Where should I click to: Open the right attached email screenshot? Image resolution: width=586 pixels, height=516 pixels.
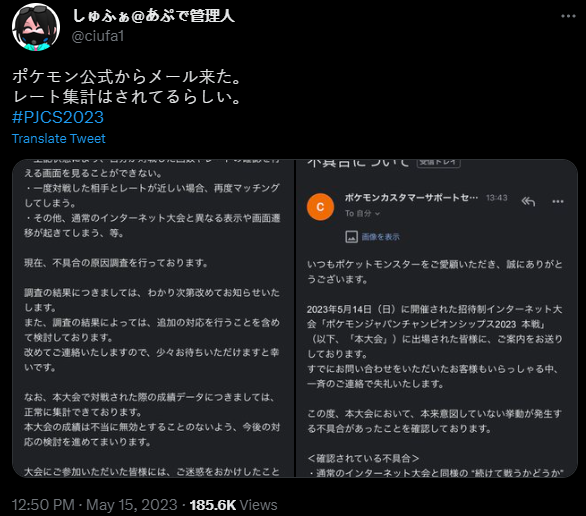(437, 318)
